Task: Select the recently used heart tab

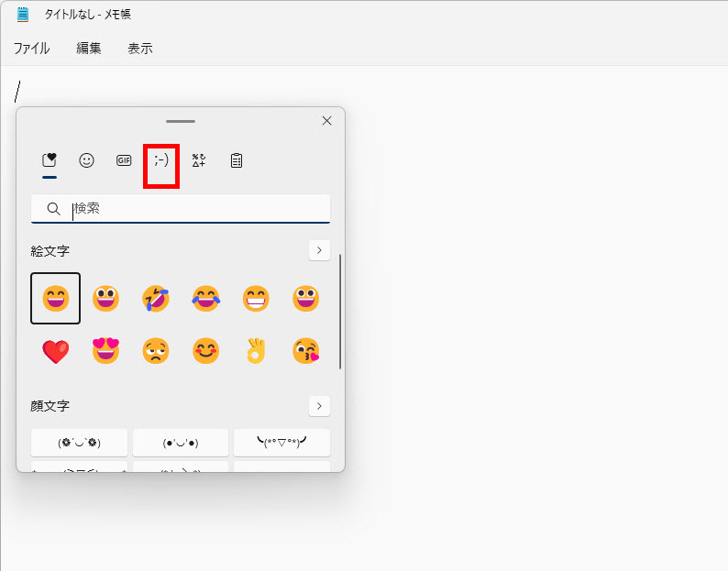Action: click(x=50, y=160)
